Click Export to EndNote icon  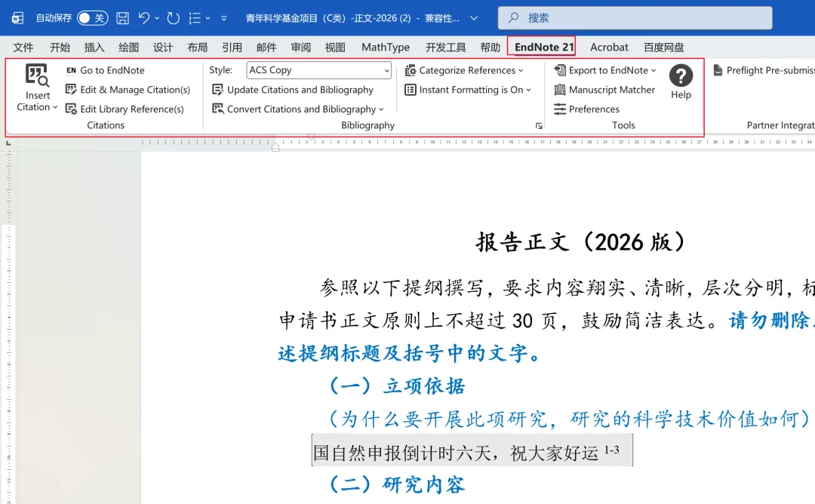[x=560, y=70]
